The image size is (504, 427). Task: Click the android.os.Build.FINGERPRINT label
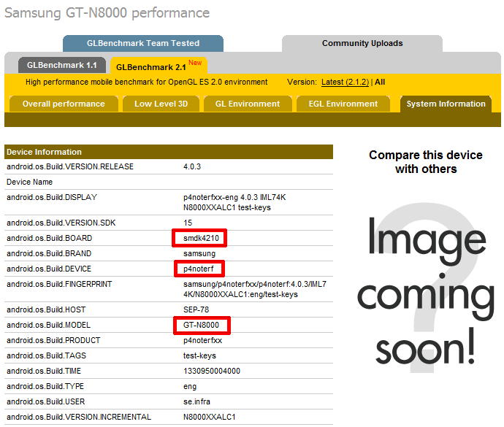coord(59,285)
